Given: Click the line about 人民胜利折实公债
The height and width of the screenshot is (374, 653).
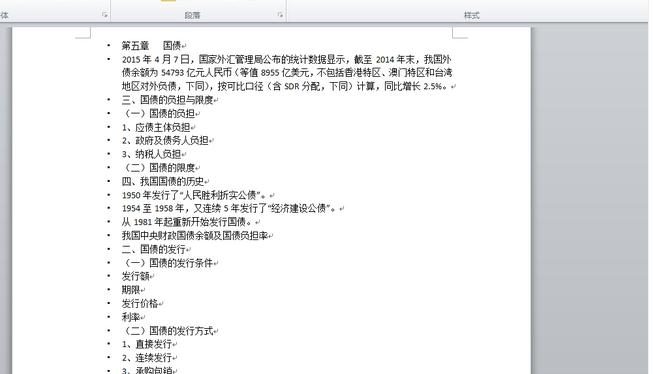Looking at the screenshot, I should (x=195, y=195).
